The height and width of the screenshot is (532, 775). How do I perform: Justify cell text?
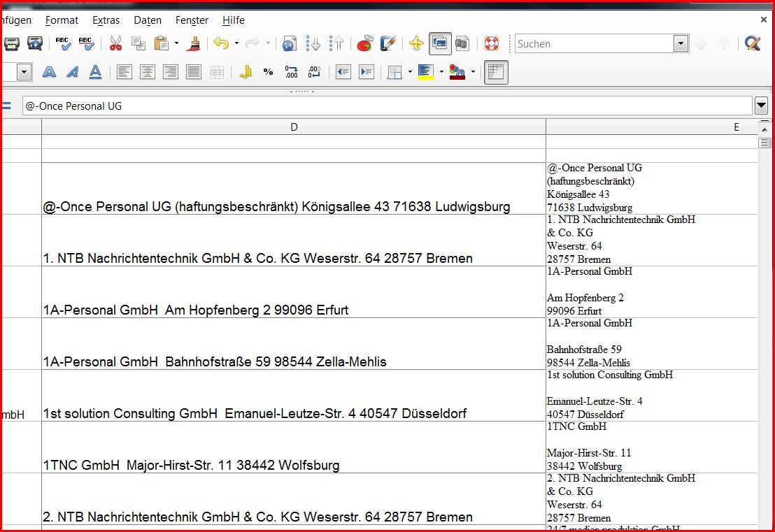[x=194, y=72]
